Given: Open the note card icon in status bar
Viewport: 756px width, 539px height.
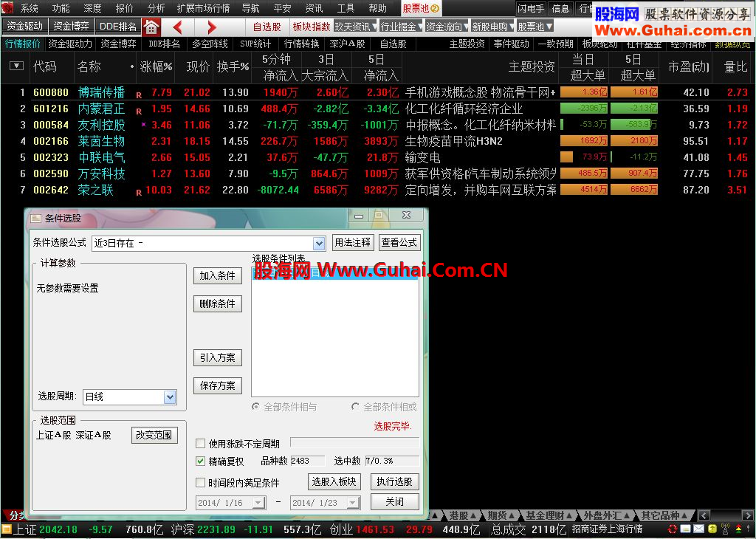Looking at the screenshot, I should [x=685, y=529].
